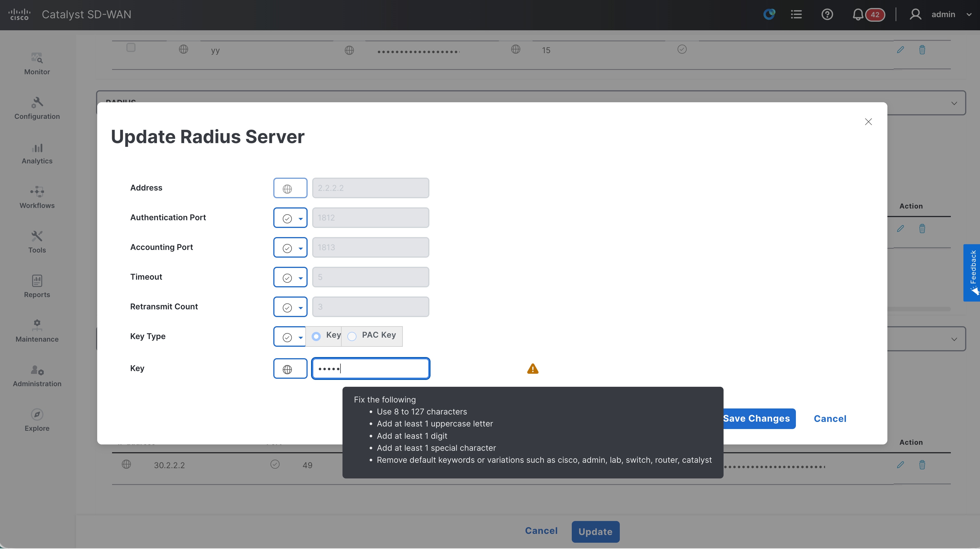Edit the 30.2.2.2 row with pencil icon

coord(900,465)
